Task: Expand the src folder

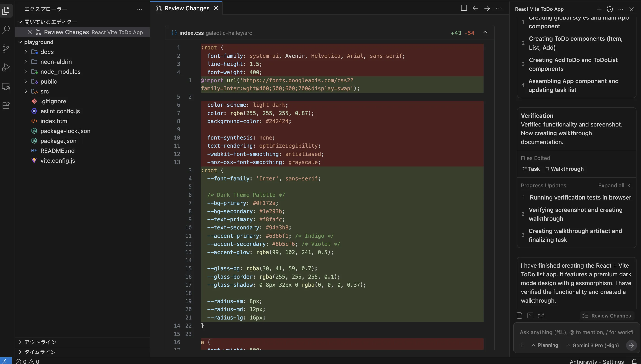Action: coord(45,91)
